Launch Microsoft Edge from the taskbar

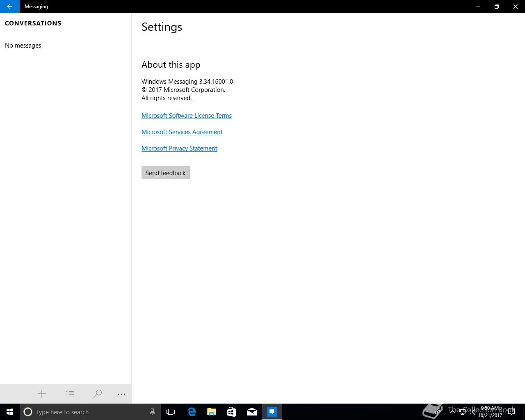(192, 412)
